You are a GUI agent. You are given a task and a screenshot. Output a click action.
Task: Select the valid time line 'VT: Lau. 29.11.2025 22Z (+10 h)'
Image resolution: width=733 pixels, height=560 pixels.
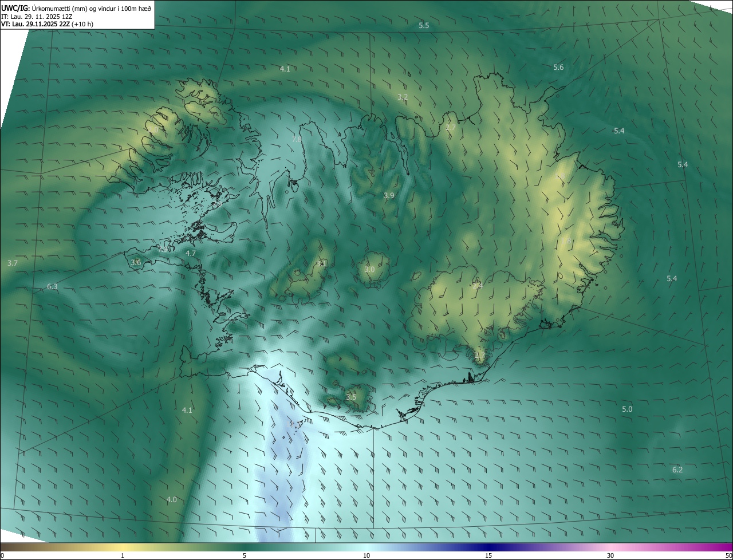pos(48,24)
